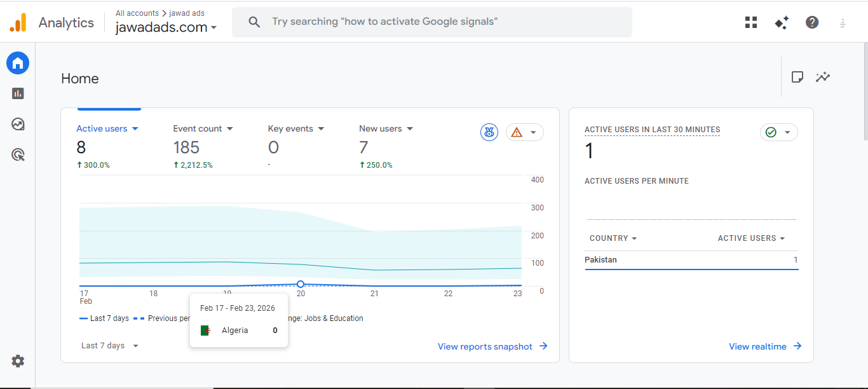Expand the Event count metric dropdown
The width and height of the screenshot is (868, 389).
coord(229,128)
